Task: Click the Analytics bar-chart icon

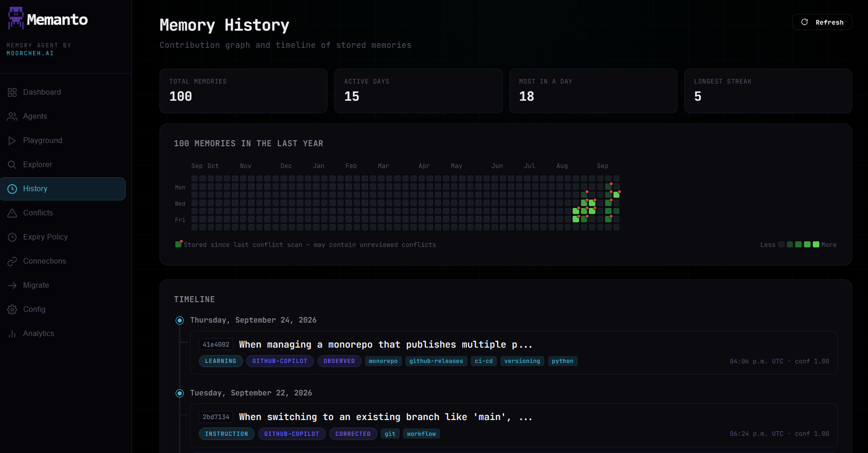Action: point(12,334)
